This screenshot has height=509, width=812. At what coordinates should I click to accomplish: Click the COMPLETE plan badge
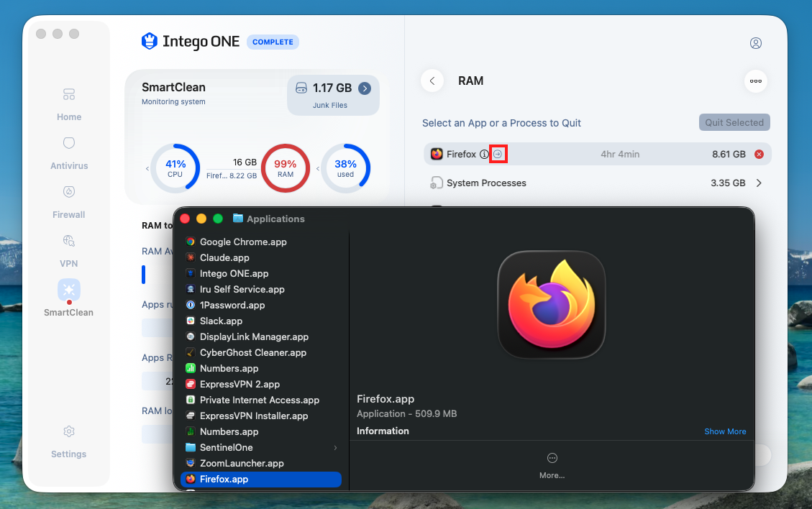tap(273, 42)
